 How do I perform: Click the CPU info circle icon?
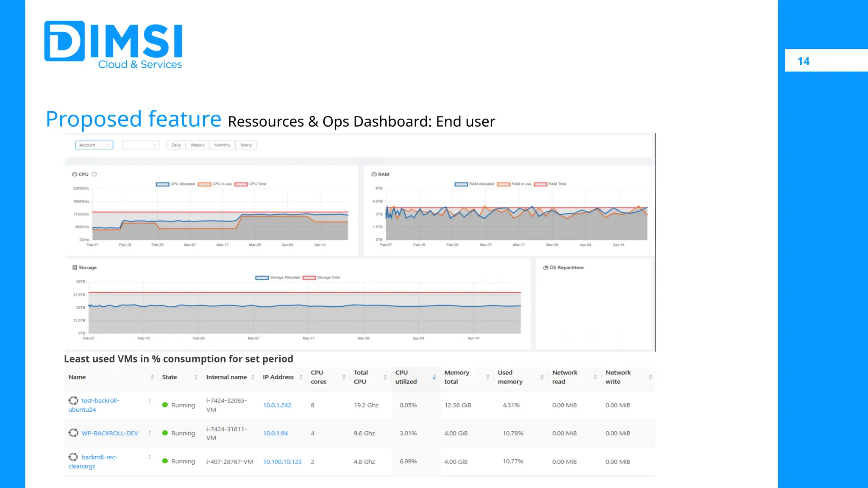click(94, 174)
